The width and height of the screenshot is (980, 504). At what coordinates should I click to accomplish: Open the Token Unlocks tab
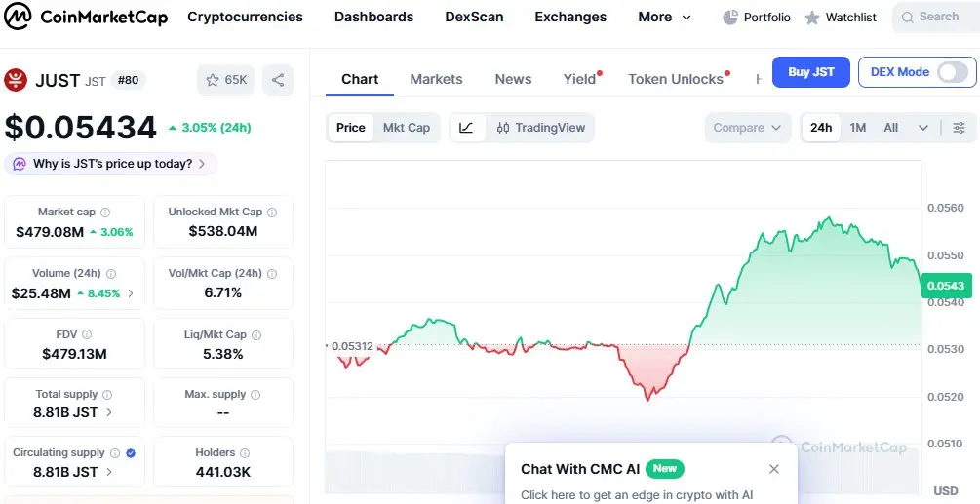(x=676, y=79)
